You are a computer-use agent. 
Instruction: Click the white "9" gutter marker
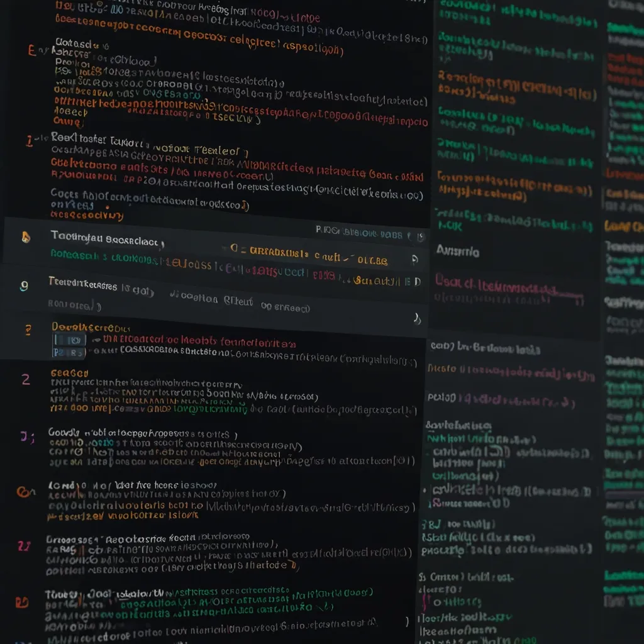point(25,286)
